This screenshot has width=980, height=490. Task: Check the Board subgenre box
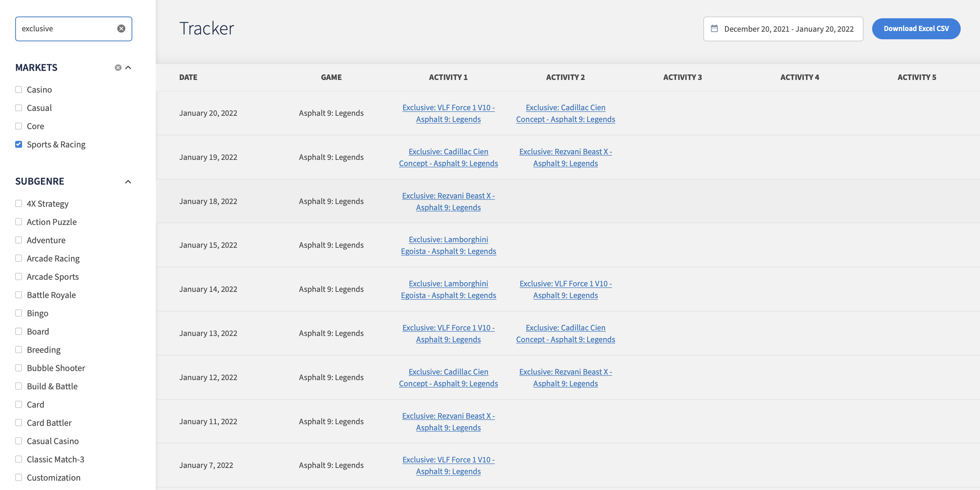point(19,331)
